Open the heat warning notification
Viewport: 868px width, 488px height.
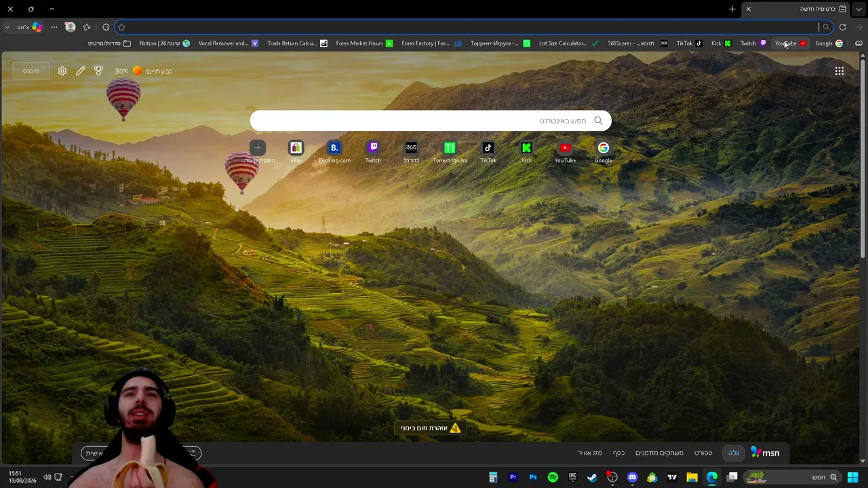431,428
